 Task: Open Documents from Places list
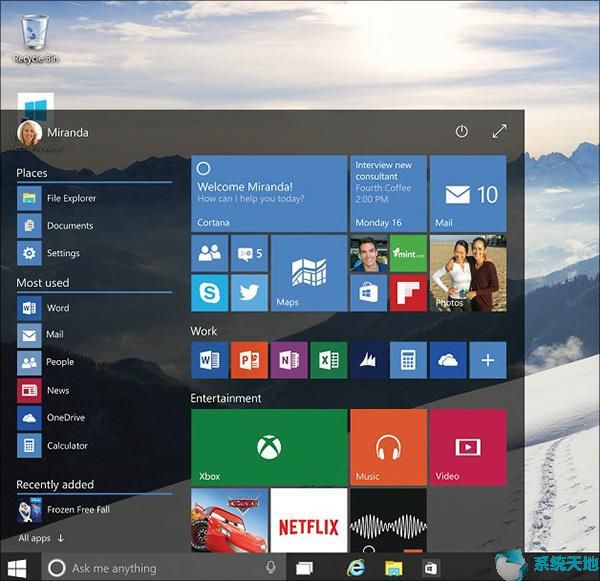55,225
